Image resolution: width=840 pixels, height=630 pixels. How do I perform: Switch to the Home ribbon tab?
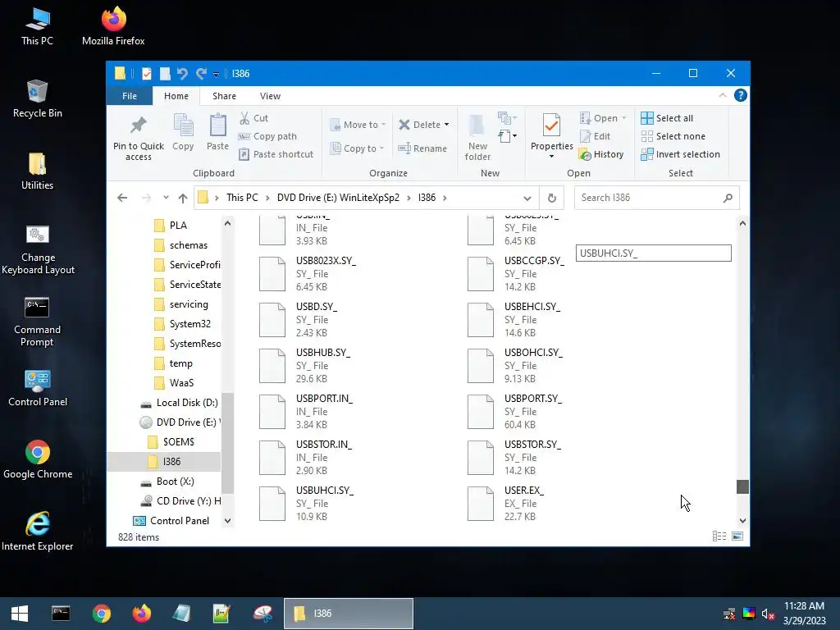(176, 96)
